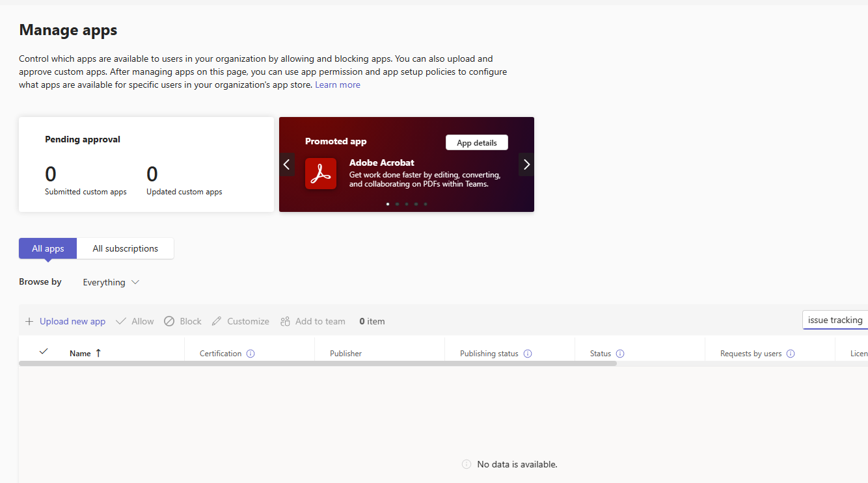Click the Publishing status info icon

(x=528, y=354)
